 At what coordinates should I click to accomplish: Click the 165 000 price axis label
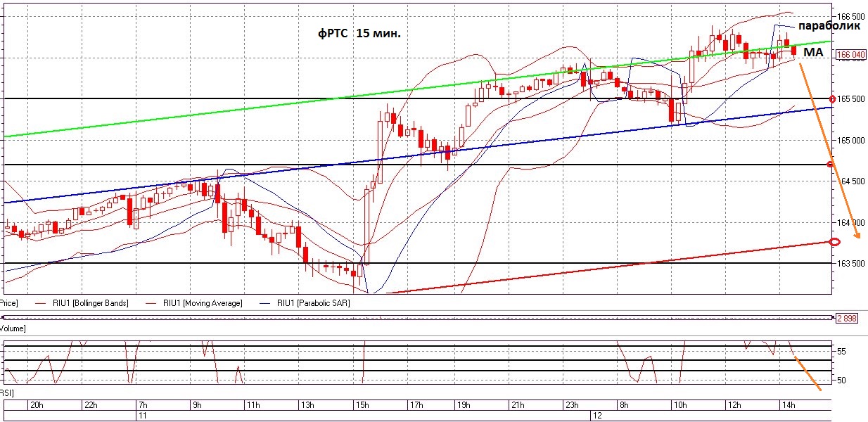852,140
